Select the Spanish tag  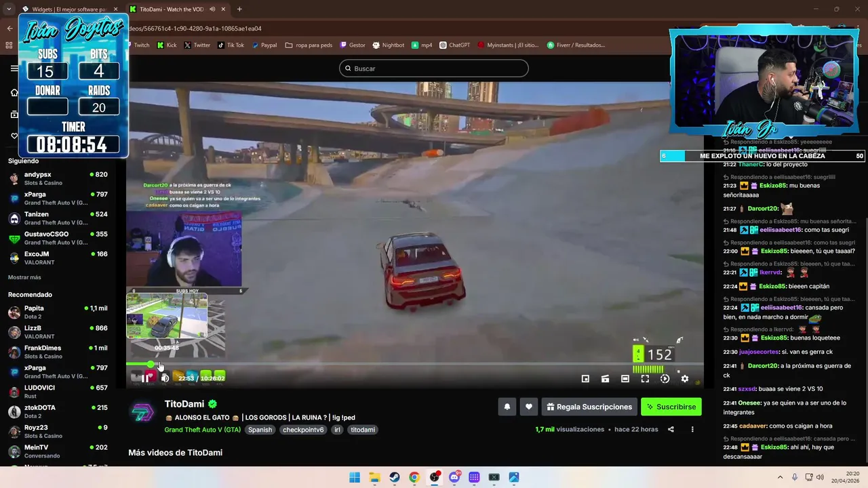pyautogui.click(x=260, y=430)
